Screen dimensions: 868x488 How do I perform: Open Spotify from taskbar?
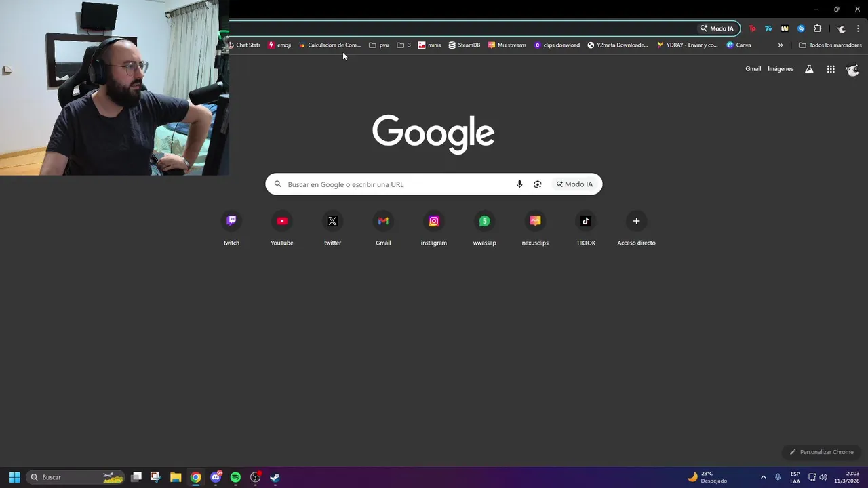tap(235, 477)
